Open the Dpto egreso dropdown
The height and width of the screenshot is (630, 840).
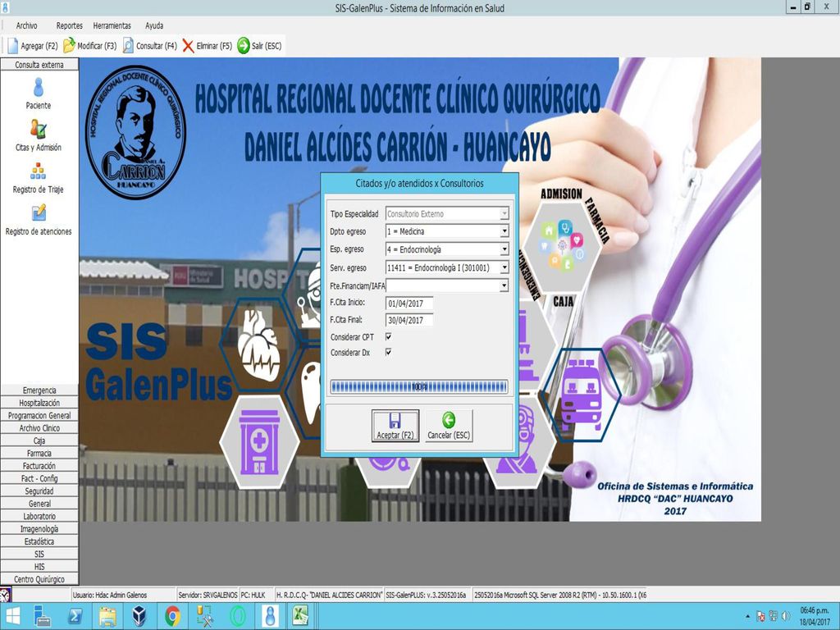coord(504,231)
